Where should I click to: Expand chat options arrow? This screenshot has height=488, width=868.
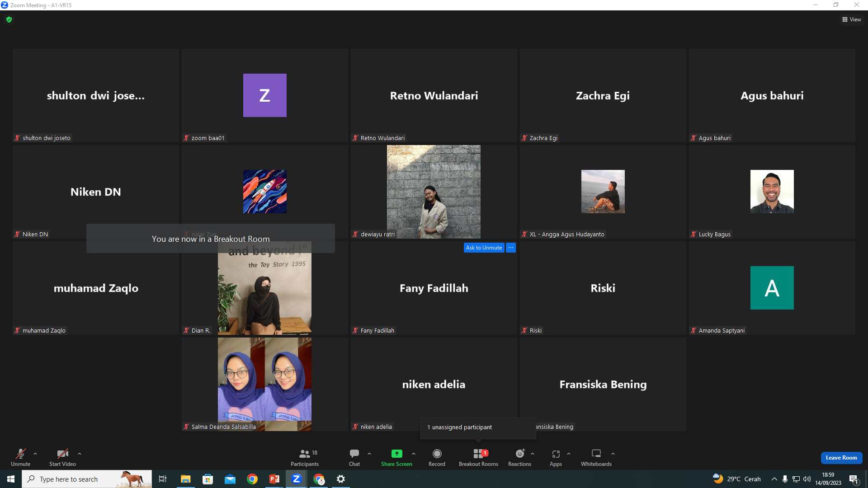(x=369, y=454)
